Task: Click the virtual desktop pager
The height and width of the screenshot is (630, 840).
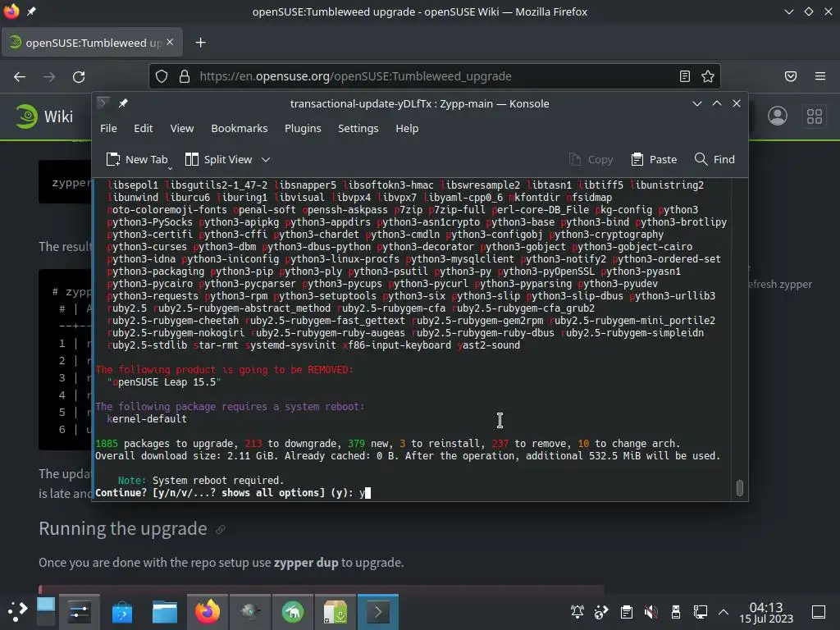Action: coord(46,611)
